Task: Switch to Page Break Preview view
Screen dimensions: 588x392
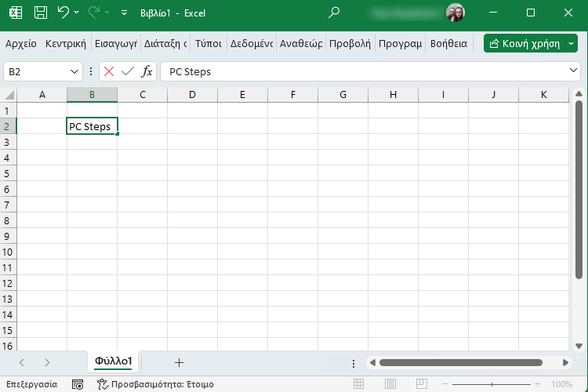Action: [x=423, y=384]
